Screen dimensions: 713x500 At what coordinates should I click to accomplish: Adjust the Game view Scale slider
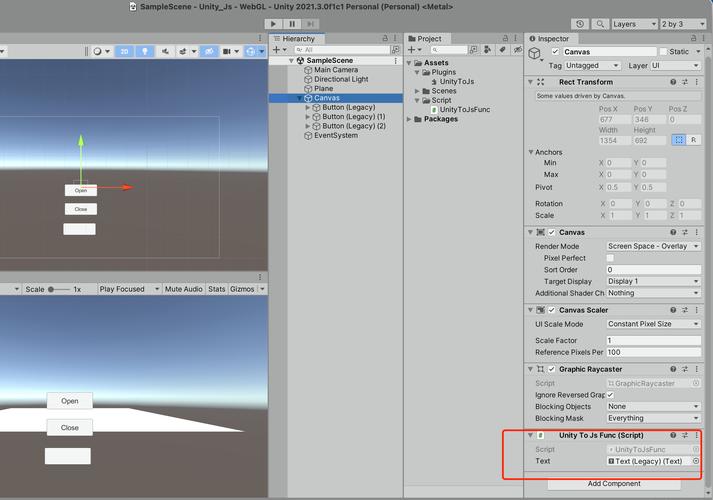(59, 289)
